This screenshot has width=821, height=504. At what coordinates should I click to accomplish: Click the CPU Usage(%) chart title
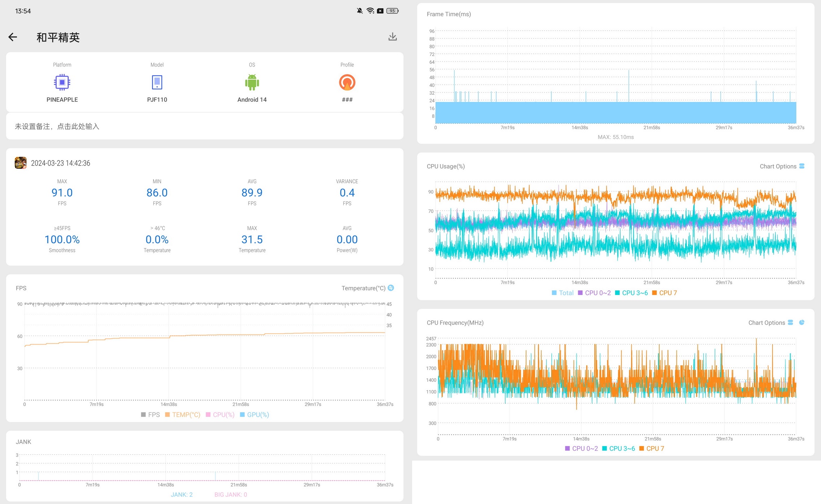[x=446, y=166]
